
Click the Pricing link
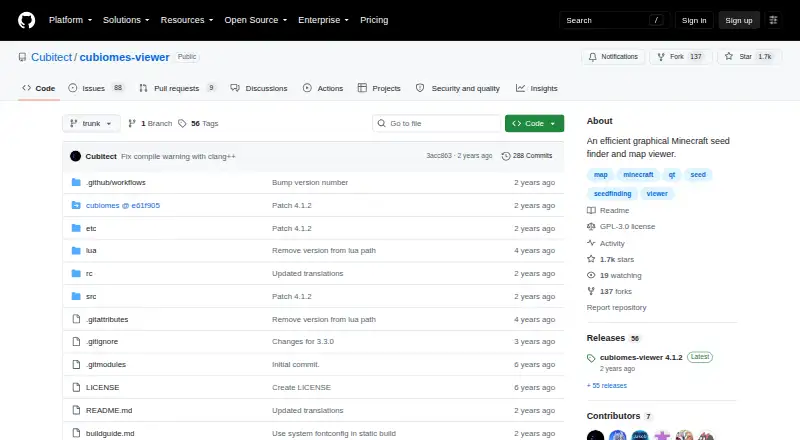click(374, 20)
